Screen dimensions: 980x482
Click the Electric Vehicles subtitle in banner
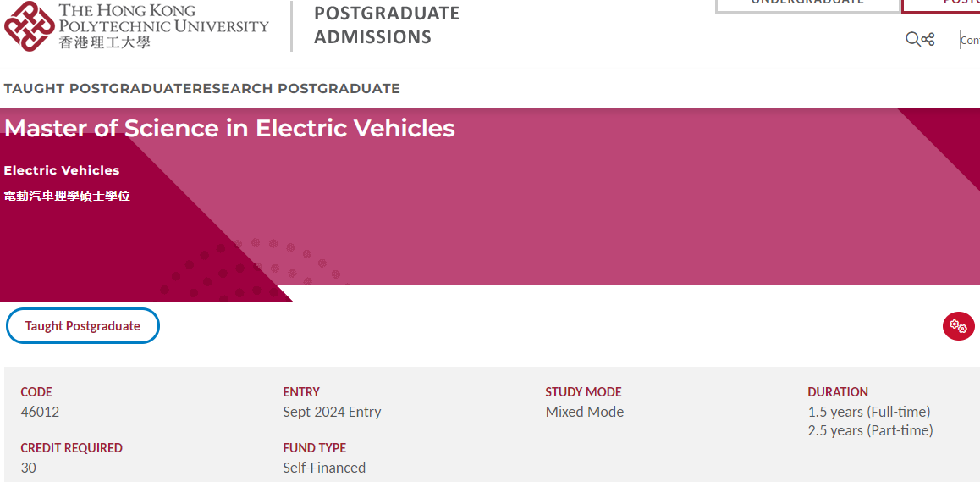click(62, 170)
